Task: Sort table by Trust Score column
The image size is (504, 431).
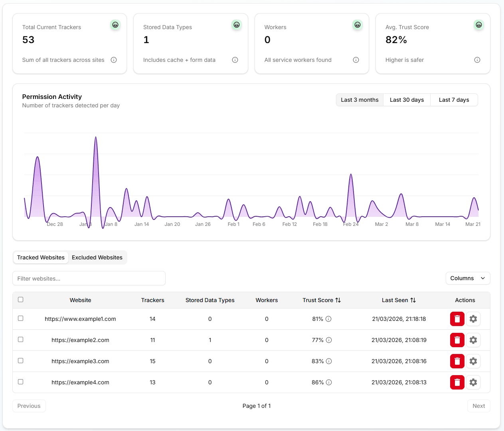Action: click(322, 300)
